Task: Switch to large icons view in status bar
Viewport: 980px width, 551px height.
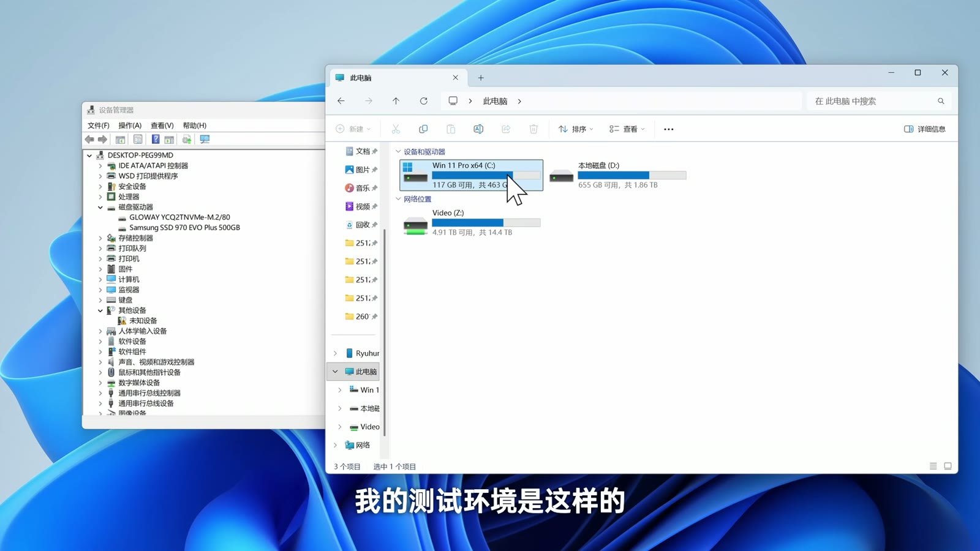Action: pyautogui.click(x=948, y=467)
